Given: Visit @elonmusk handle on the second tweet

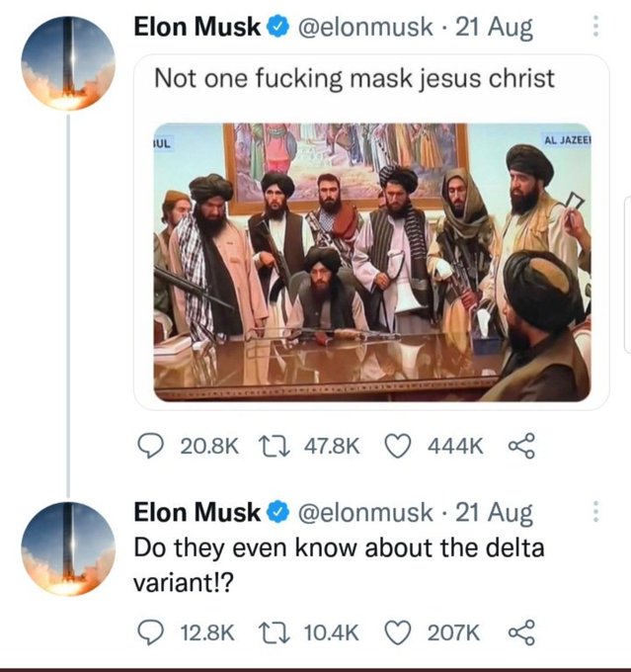Looking at the screenshot, I should click(364, 513).
